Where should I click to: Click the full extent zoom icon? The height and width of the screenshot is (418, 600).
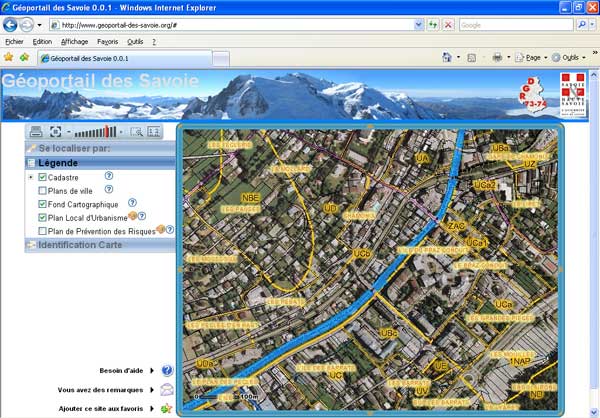coord(55,132)
